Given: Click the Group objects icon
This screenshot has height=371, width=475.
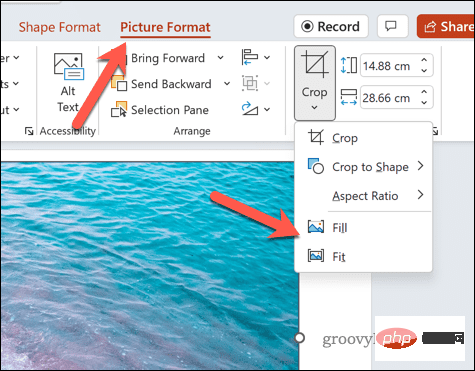Looking at the screenshot, I should pyautogui.click(x=250, y=83).
